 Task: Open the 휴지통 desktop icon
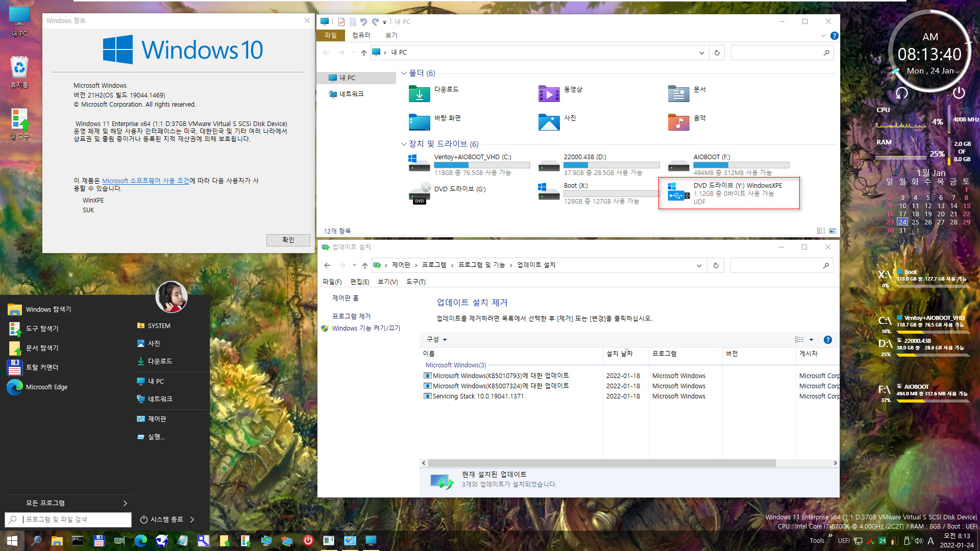(19, 72)
